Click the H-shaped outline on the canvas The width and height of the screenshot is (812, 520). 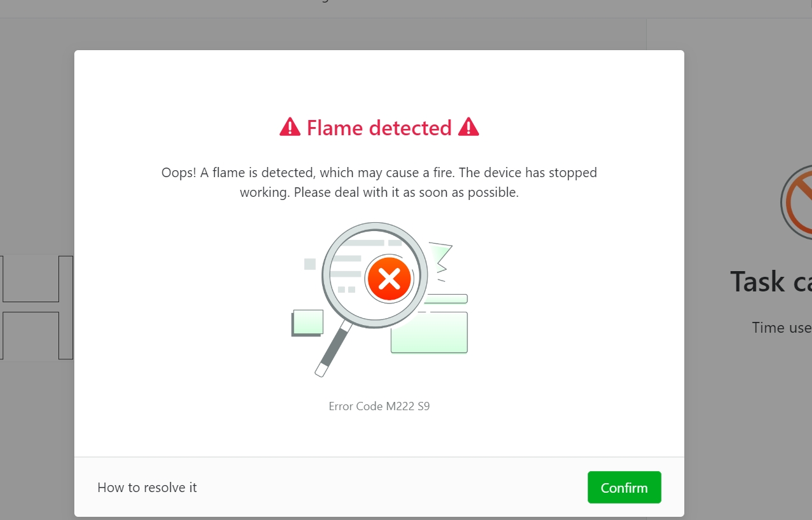click(36, 308)
